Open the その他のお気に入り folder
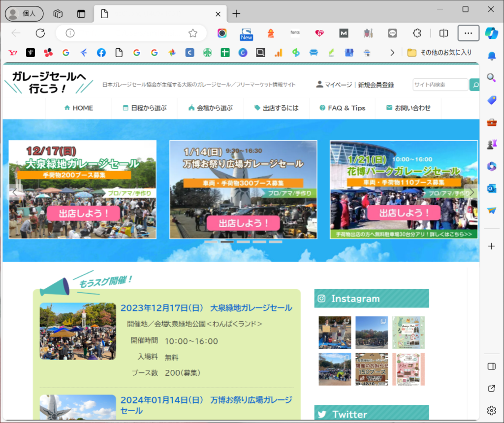Screen dimensions: 504x423 click(x=440, y=53)
